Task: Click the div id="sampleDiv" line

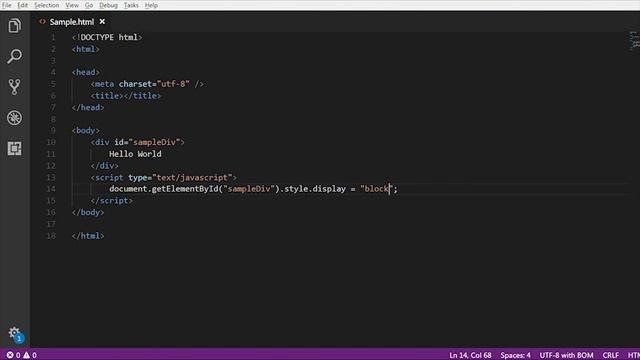Action: (138, 142)
